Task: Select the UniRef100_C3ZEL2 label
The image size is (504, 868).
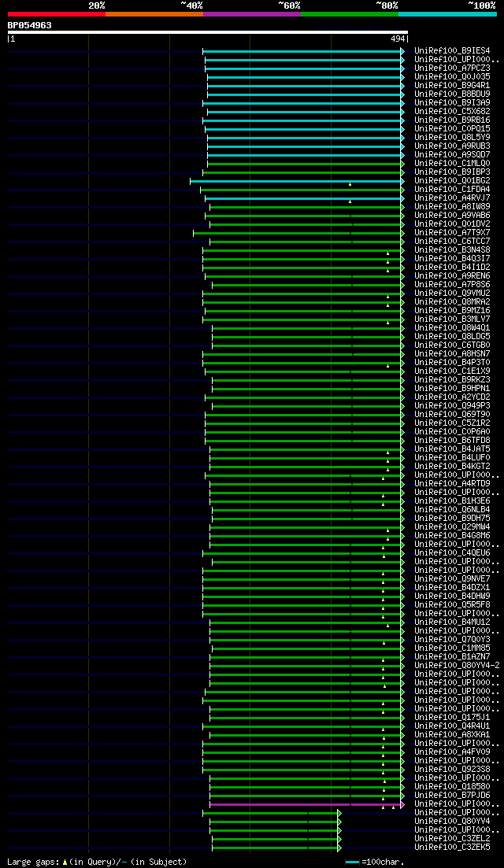Action: [452, 838]
